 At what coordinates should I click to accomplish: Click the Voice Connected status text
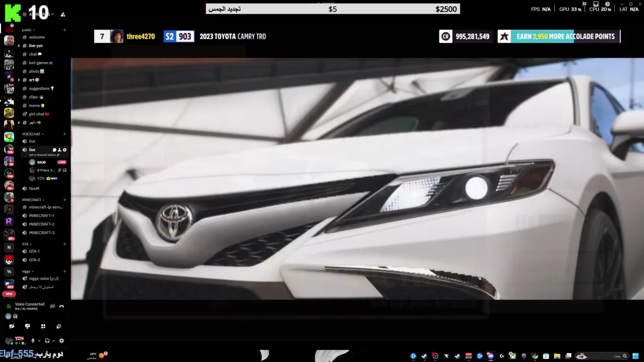(x=30, y=304)
